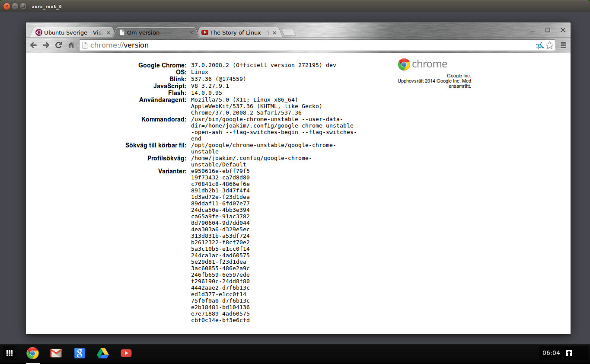Click the Google Chrome label
590x364 pixels.
(163, 65)
